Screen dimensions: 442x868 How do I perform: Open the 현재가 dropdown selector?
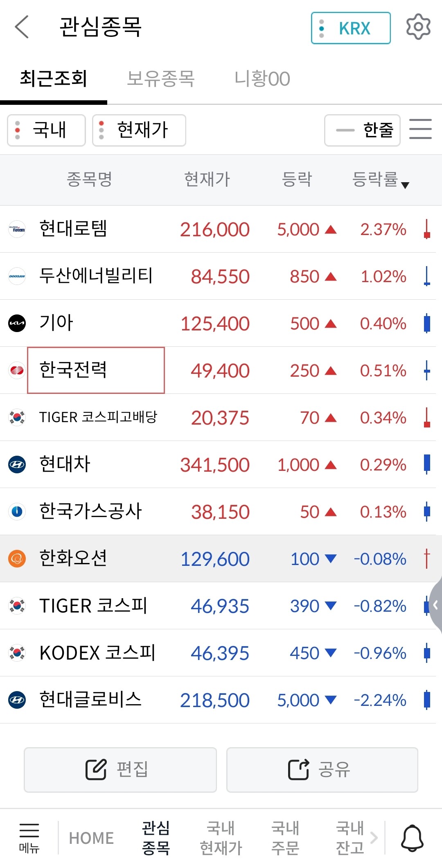[x=139, y=130]
